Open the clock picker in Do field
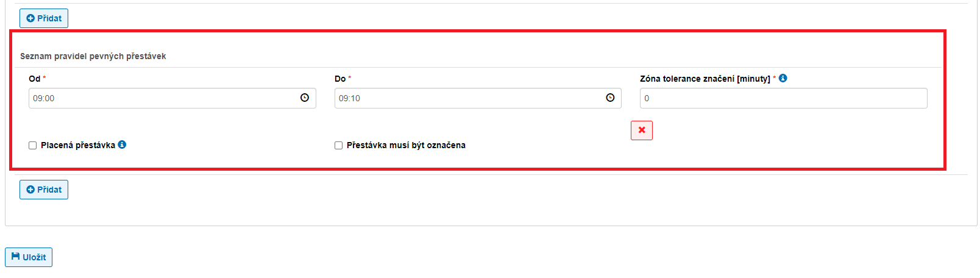 pyautogui.click(x=610, y=98)
